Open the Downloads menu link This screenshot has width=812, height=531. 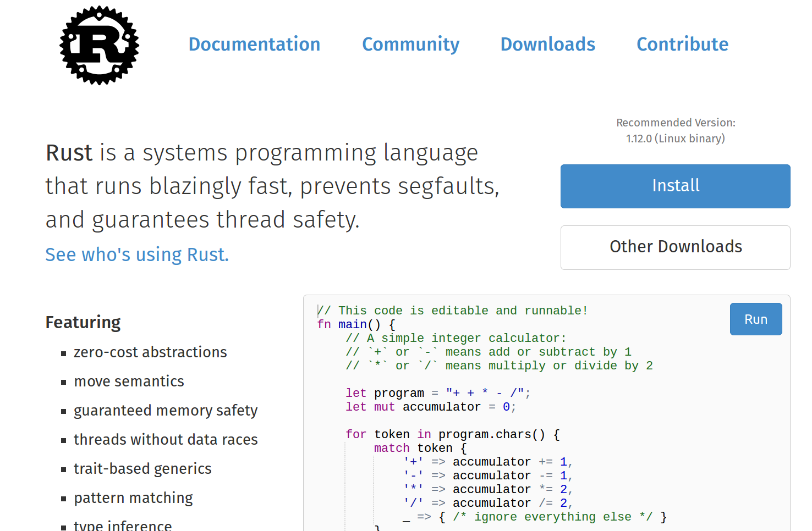tap(547, 44)
